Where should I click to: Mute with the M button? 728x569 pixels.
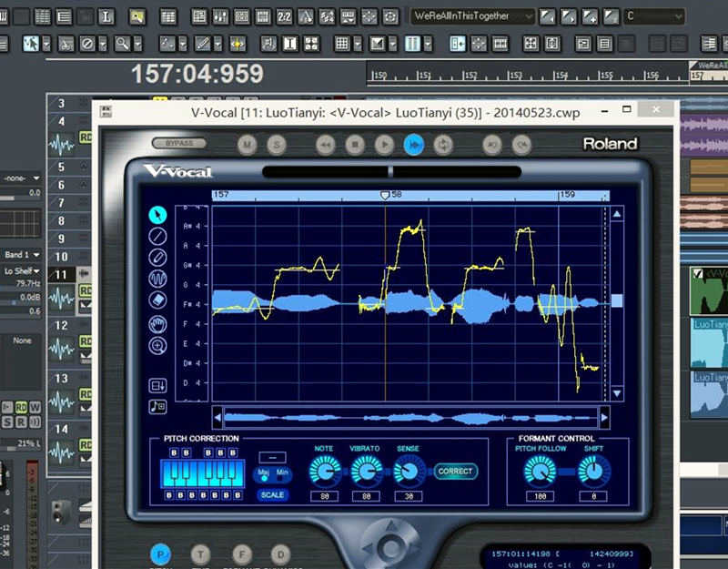click(x=247, y=144)
